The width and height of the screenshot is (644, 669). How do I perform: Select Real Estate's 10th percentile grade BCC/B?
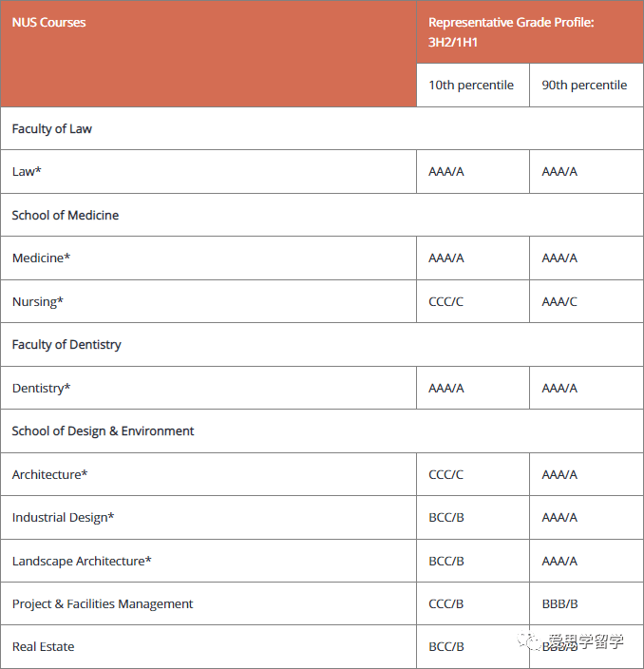tap(446, 647)
